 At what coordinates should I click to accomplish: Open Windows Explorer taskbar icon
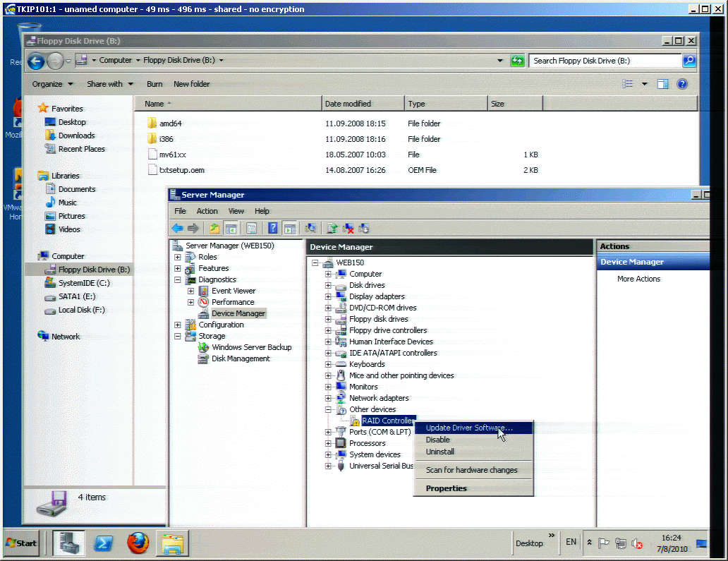pos(172,543)
